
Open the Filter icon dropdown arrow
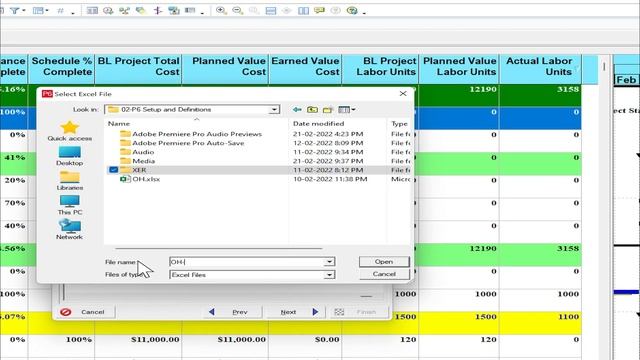click(x=24, y=11)
